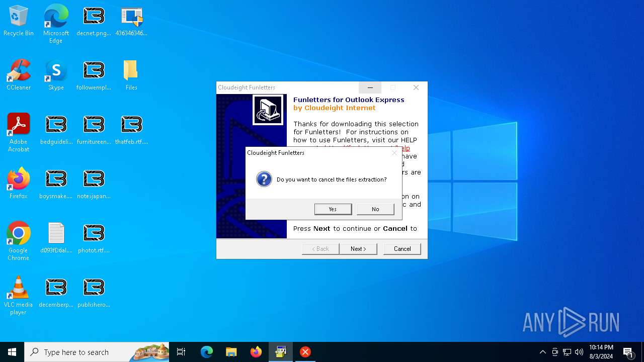Open File Explorer from the taskbar
The image size is (644, 362).
tap(231, 352)
